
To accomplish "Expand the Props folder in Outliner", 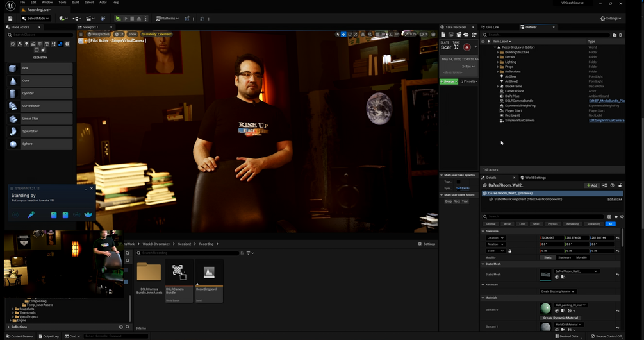I will point(498,67).
